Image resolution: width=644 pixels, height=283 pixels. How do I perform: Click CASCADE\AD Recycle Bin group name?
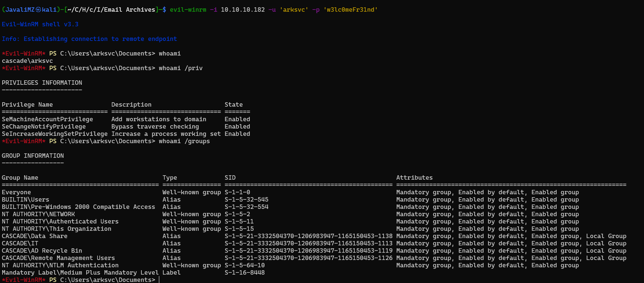[42, 251]
